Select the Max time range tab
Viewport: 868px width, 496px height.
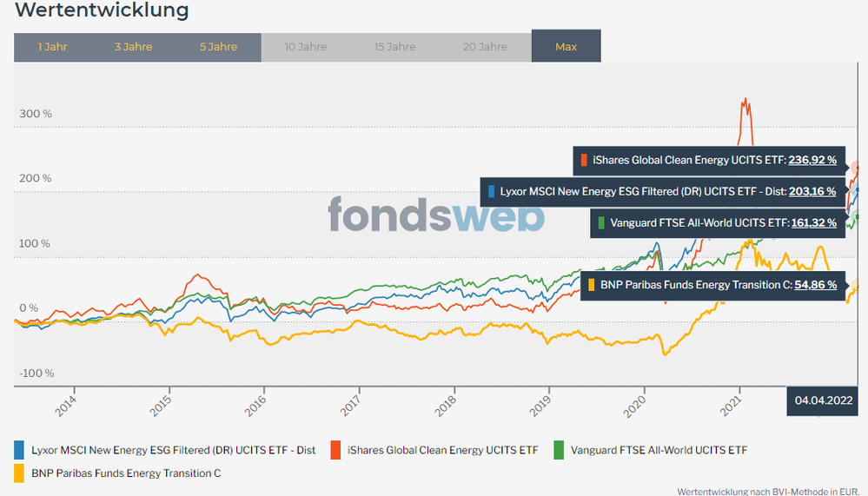tap(566, 47)
